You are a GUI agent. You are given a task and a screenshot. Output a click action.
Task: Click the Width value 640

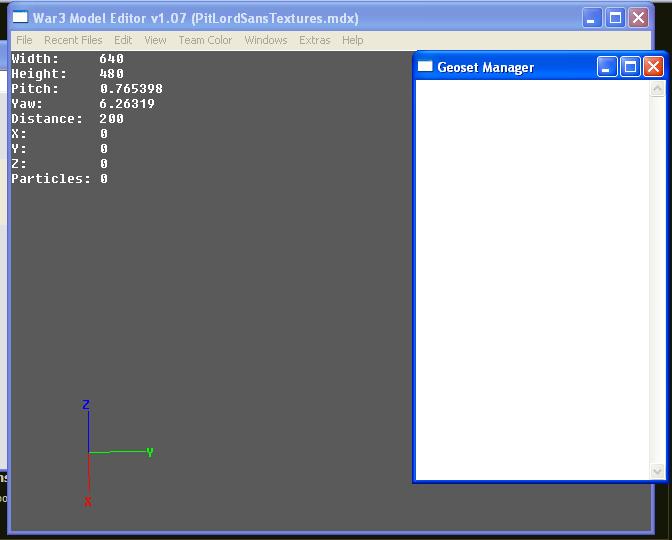pos(111,59)
